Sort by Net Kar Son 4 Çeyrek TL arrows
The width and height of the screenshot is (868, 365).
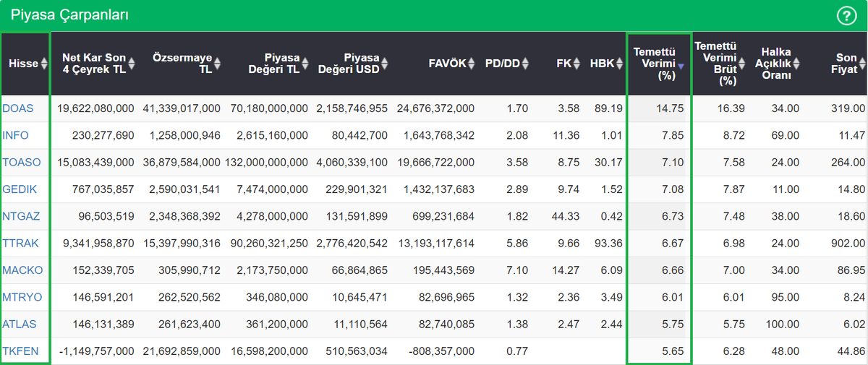pyautogui.click(x=132, y=64)
